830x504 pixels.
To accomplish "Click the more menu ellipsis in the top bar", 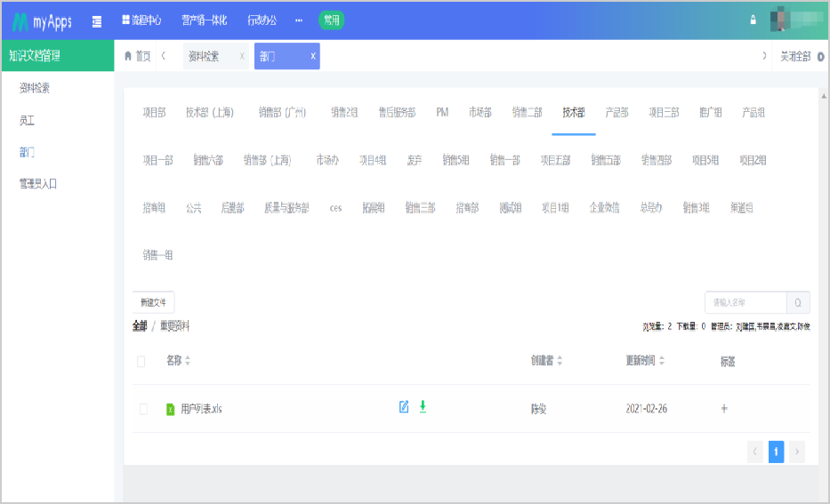I will point(299,20).
